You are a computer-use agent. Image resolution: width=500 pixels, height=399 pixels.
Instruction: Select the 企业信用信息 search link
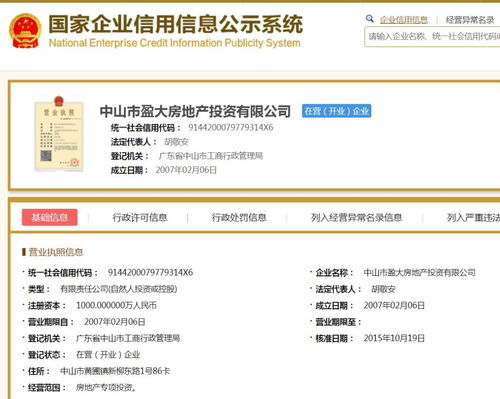404,20
